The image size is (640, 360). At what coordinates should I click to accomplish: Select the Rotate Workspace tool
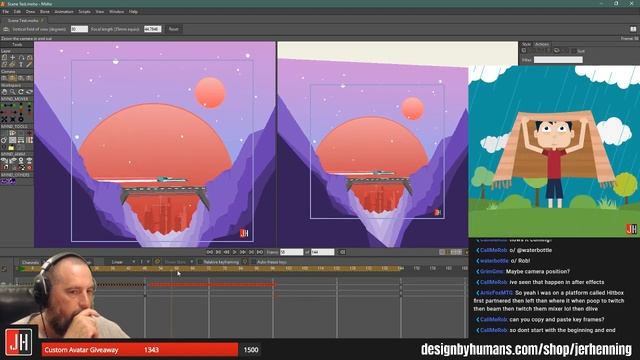(21, 91)
